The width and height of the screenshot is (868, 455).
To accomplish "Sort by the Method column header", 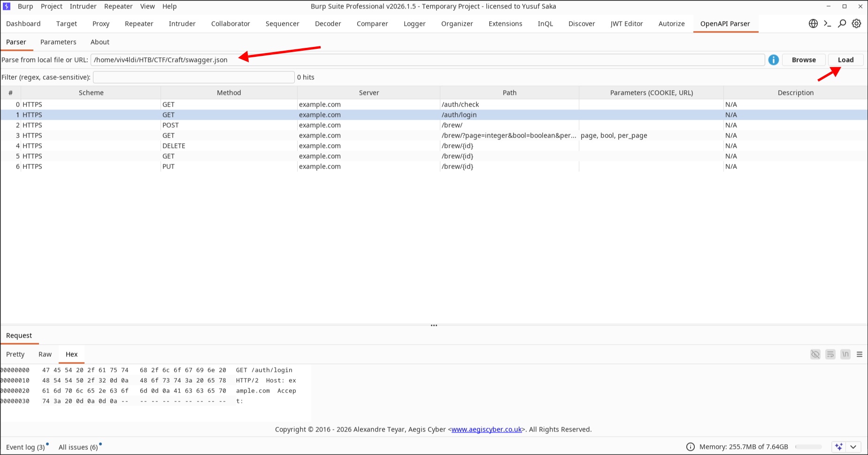I will [229, 93].
